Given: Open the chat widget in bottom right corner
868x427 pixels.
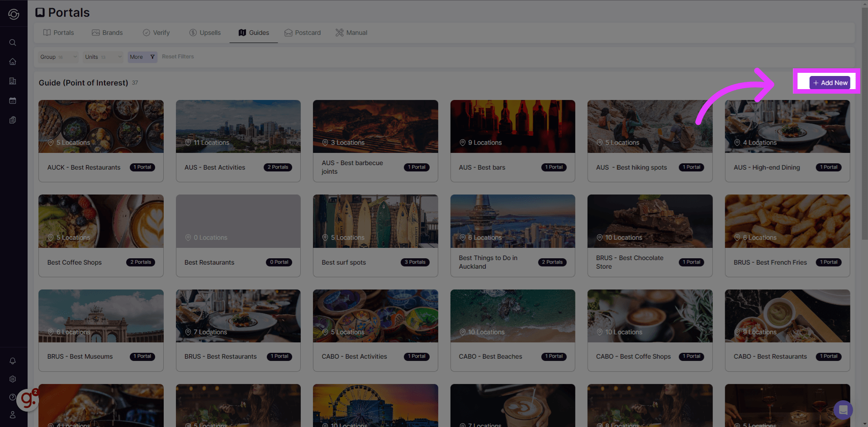Looking at the screenshot, I should [843, 410].
